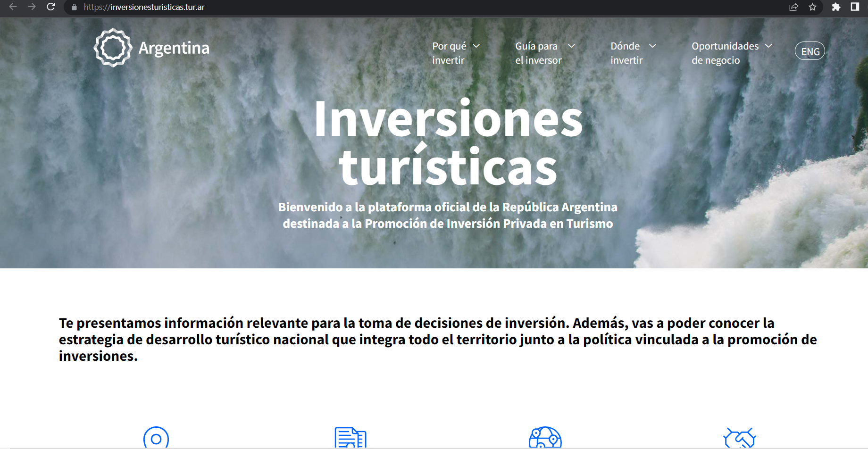Open the Por qué invertir menu
Screen dimensions: 868x449
click(x=449, y=53)
